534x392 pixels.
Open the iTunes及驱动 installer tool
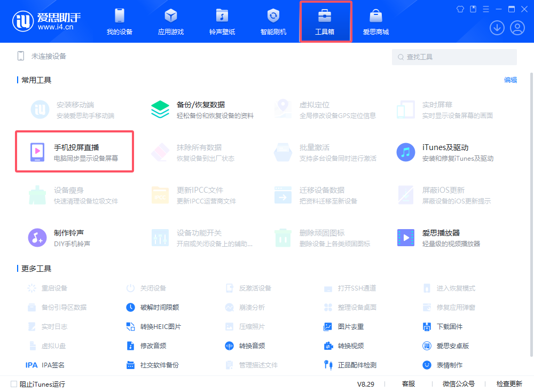pyautogui.click(x=444, y=151)
